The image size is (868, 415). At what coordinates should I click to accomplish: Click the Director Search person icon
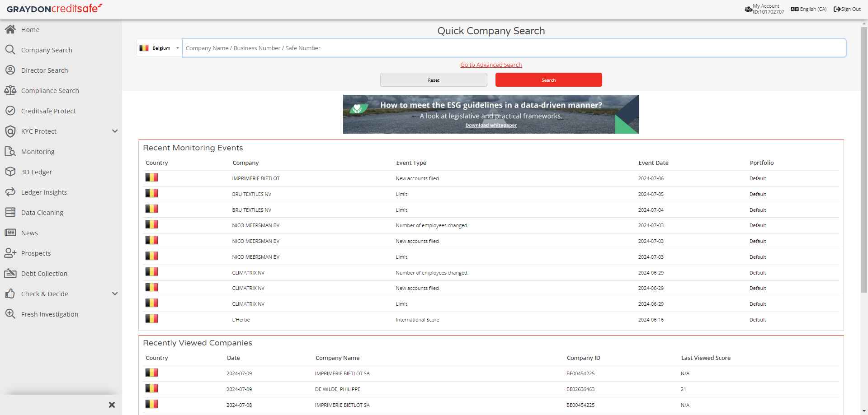tap(10, 70)
